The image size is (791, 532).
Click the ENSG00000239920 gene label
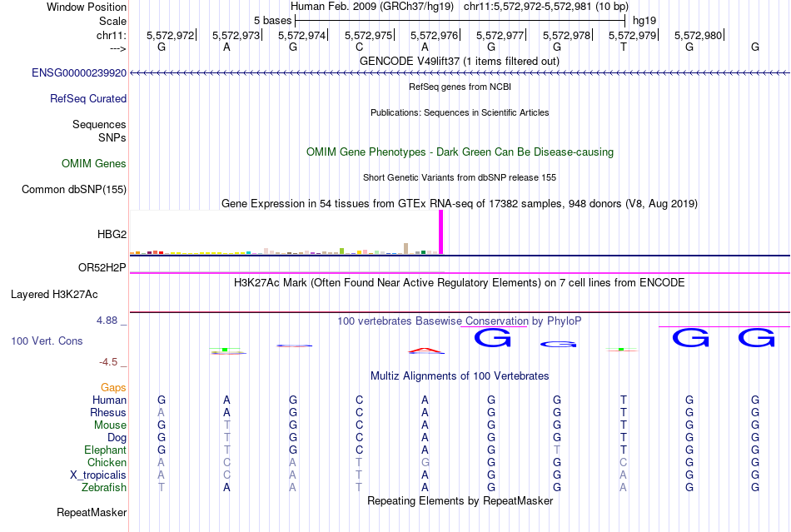79,73
